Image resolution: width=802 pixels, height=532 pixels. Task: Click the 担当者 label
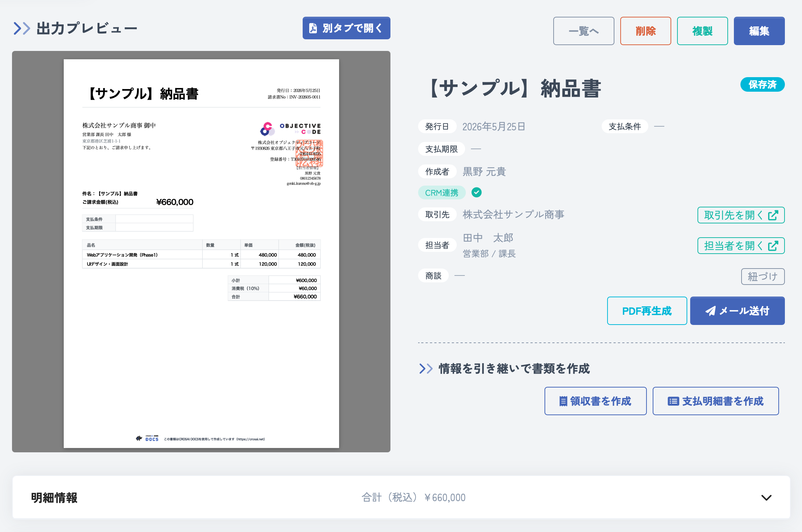point(437,245)
